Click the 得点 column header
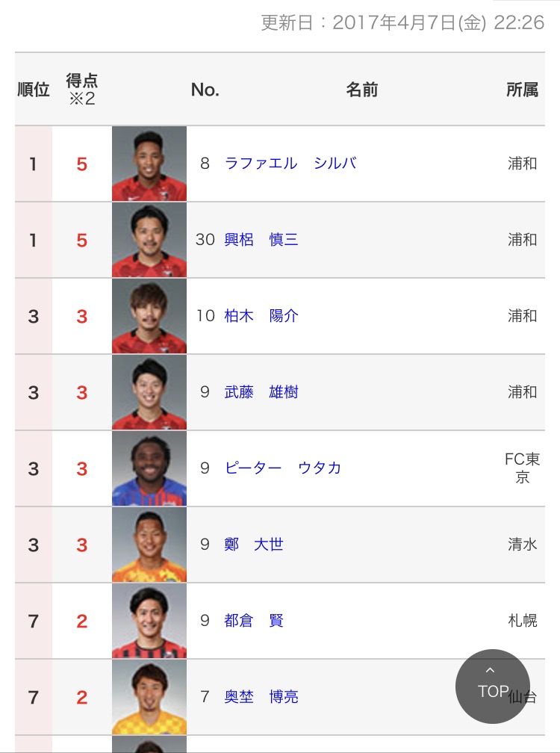The height and width of the screenshot is (753, 560). (x=82, y=90)
